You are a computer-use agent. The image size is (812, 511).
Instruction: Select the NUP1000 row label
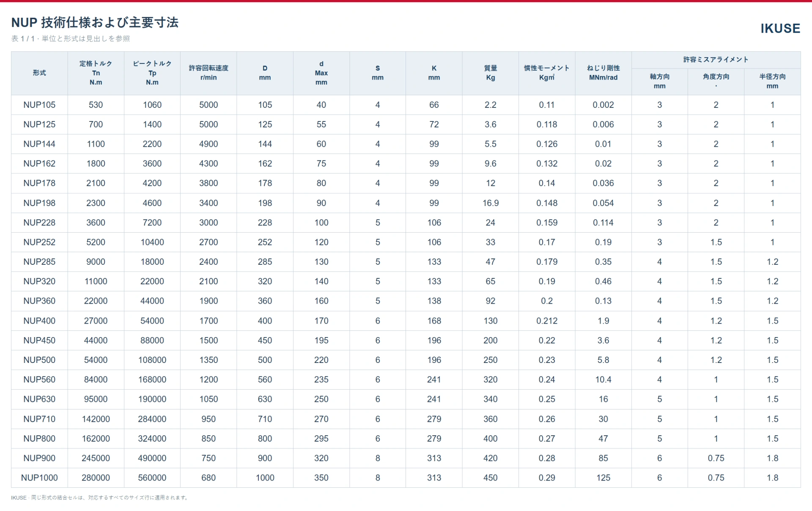click(x=39, y=478)
